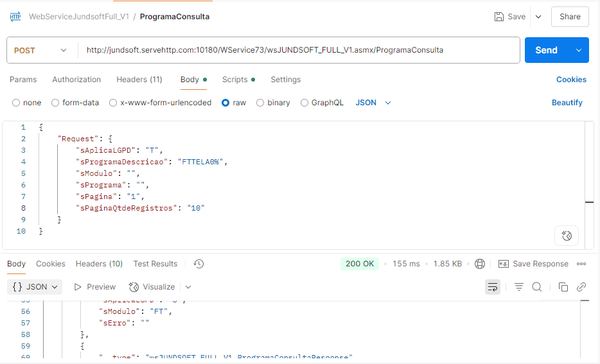The height and width of the screenshot is (364, 600).
Task: Click the link icon in response toolbar
Action: (x=581, y=287)
